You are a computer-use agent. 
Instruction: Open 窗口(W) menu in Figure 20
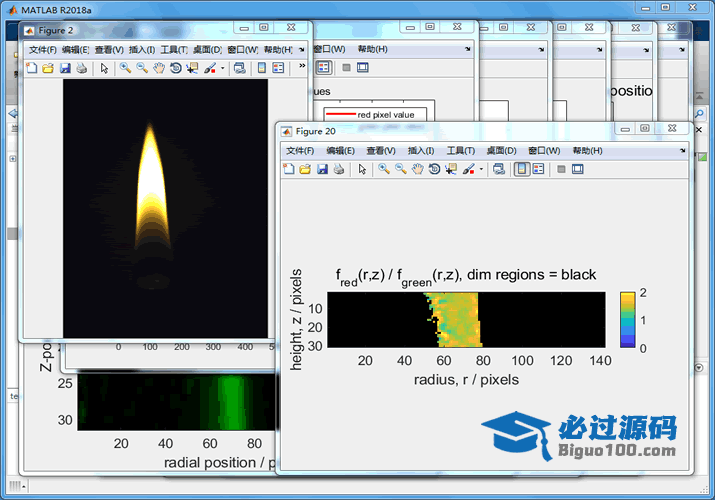pos(544,151)
